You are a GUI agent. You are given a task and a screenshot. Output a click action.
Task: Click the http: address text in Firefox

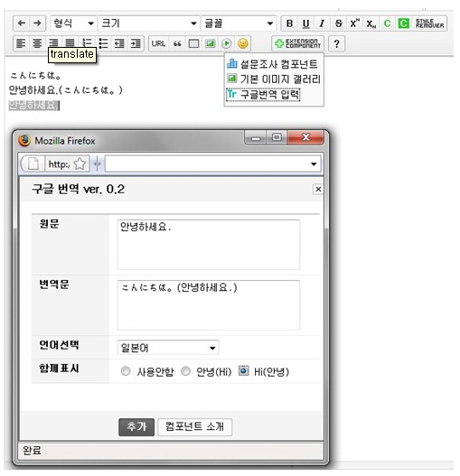coord(59,164)
